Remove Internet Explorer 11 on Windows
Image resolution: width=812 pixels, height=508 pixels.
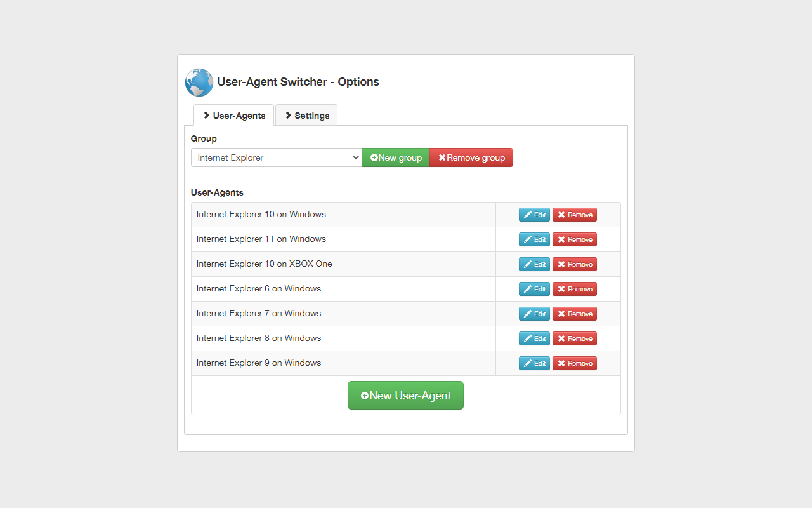pyautogui.click(x=575, y=239)
